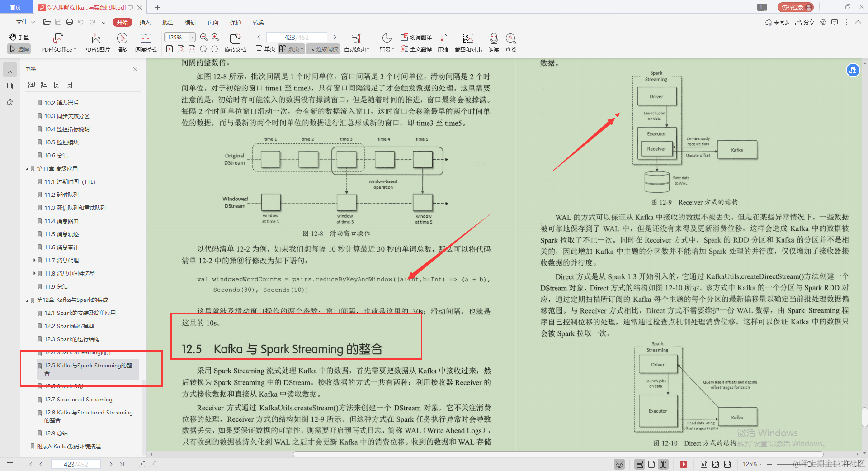868x471 pixels.
Task: Click the 访客登录 login button
Action: 795,7
